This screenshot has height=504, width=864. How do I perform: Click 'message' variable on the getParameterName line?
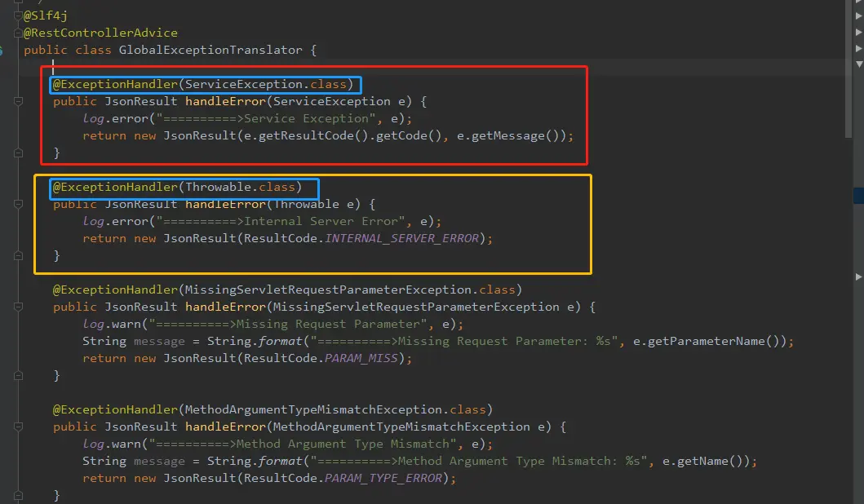(x=159, y=341)
